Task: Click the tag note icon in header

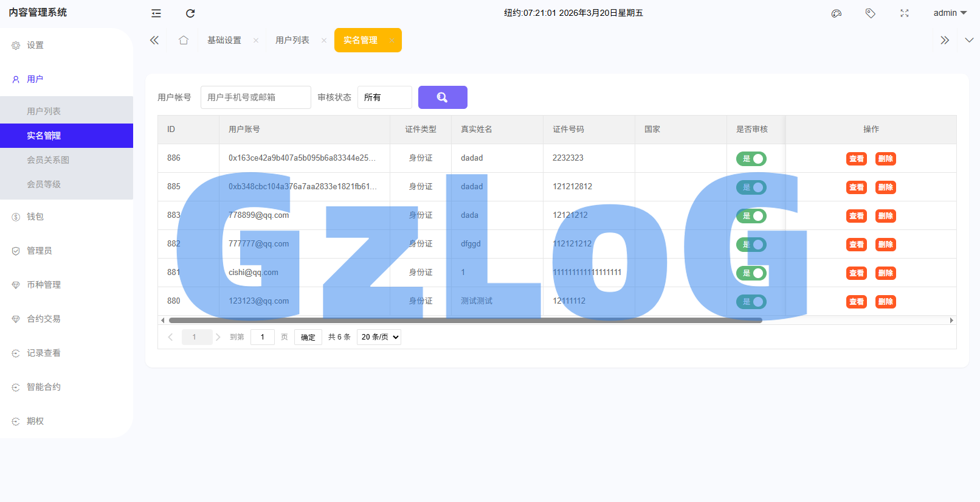Action: tap(871, 13)
